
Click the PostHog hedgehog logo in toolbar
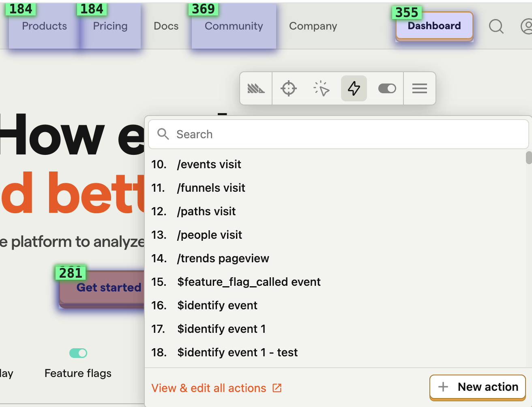click(x=256, y=88)
